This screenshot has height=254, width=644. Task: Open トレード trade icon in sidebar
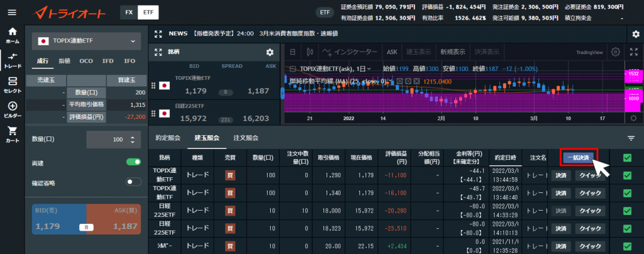(x=13, y=60)
